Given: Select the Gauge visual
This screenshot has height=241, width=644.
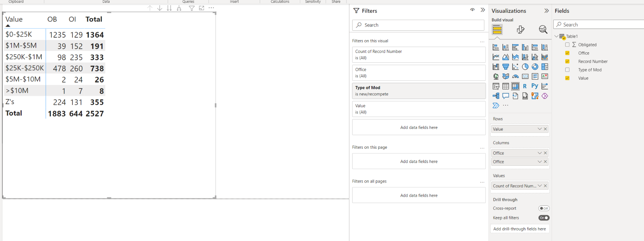Looking at the screenshot, I should [x=515, y=77].
